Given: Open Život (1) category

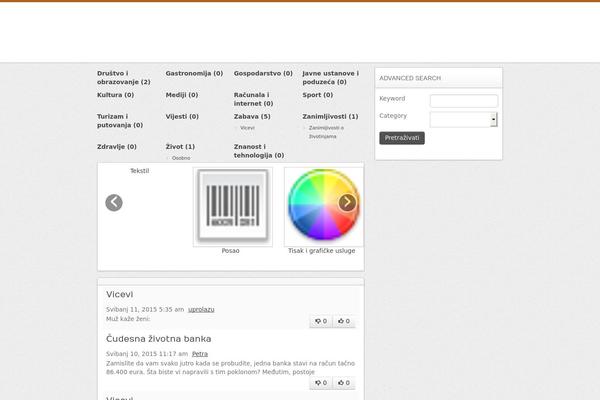Looking at the screenshot, I should pyautogui.click(x=180, y=147).
